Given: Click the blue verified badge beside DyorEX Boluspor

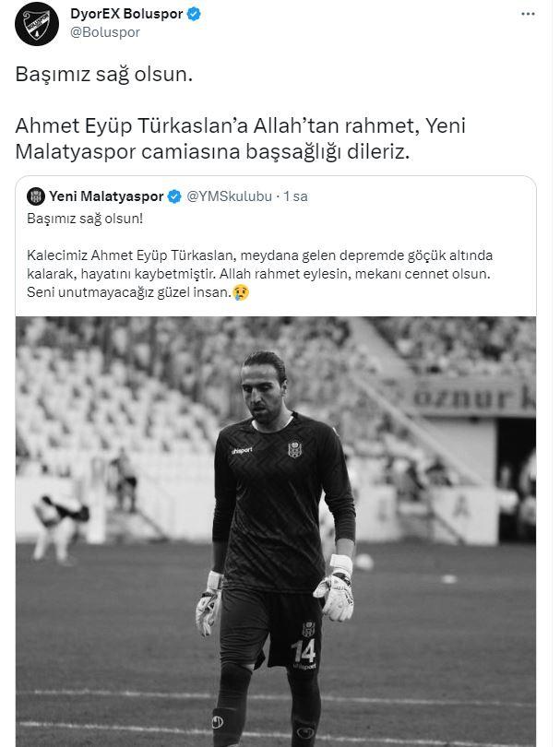Looking at the screenshot, I should (x=194, y=14).
